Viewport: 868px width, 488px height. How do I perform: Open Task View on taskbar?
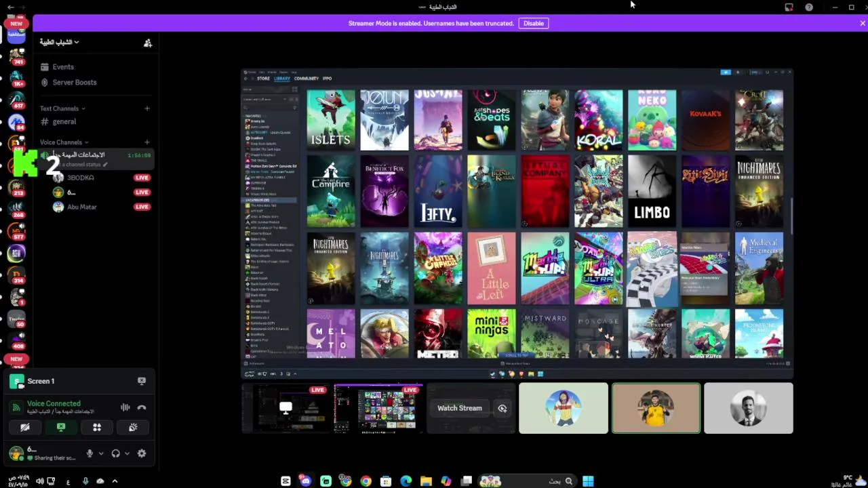pos(467,481)
